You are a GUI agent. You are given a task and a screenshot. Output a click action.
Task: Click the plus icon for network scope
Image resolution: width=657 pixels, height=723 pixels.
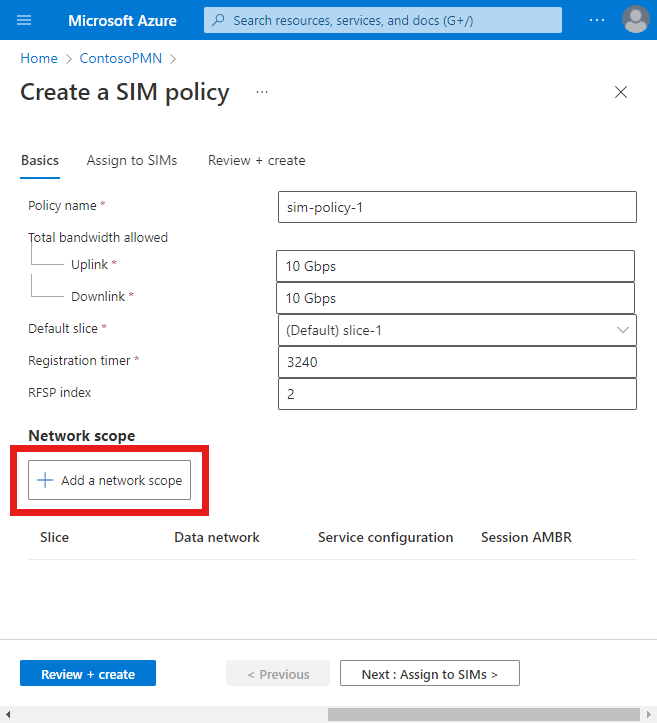45,480
